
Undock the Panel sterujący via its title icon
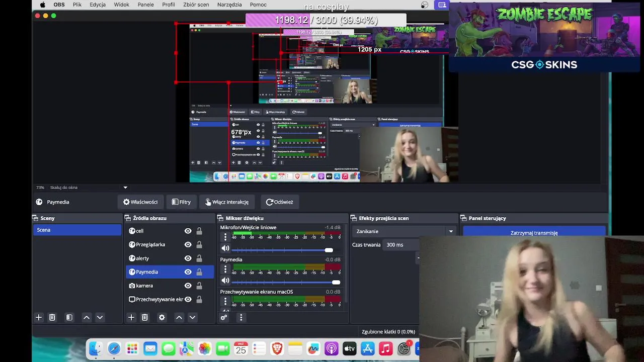click(x=463, y=218)
